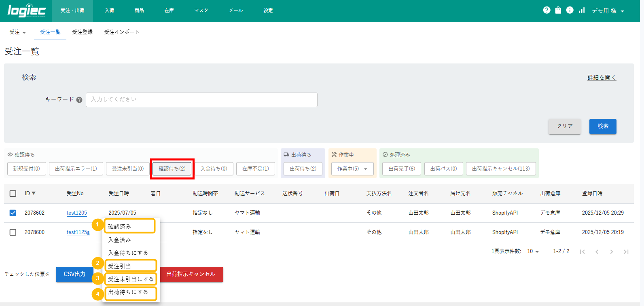Click the info circle icon in header
Viewport: 644px width, 306px height.
click(570, 10)
